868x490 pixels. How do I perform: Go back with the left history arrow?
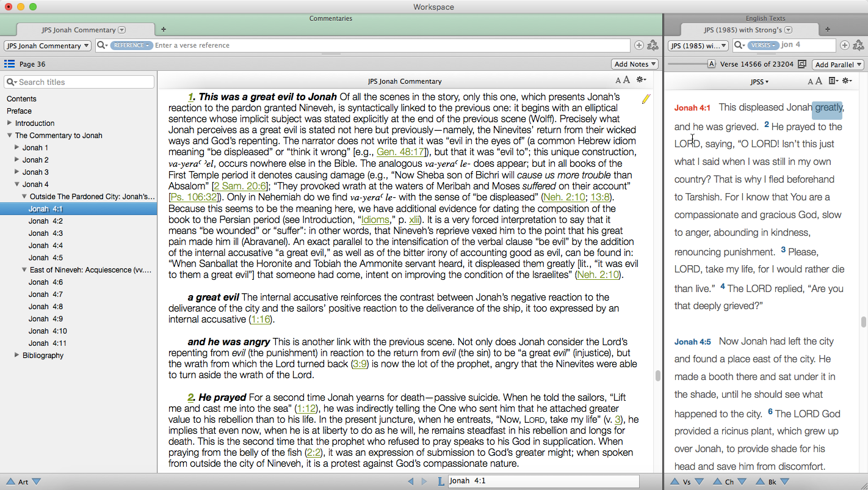point(411,481)
